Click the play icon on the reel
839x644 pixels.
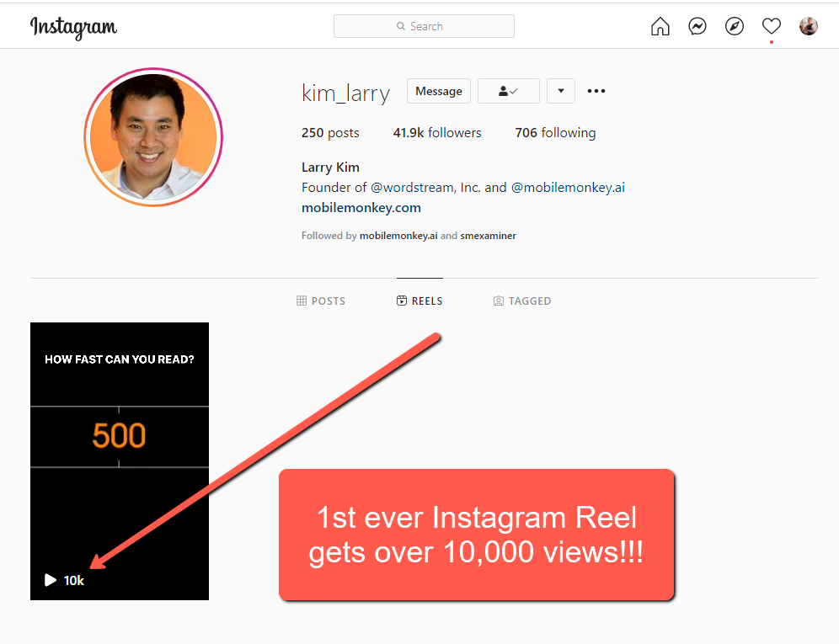point(51,580)
